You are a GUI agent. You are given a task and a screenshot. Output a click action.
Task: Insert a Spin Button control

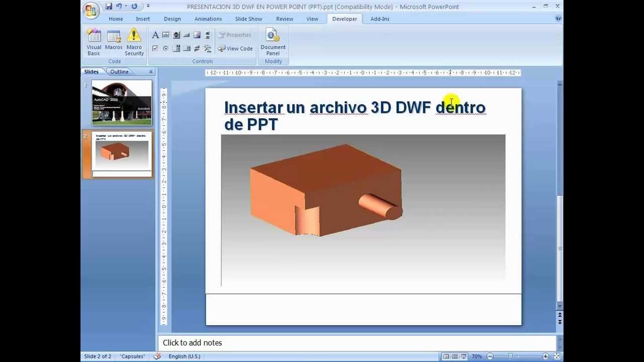tap(176, 35)
